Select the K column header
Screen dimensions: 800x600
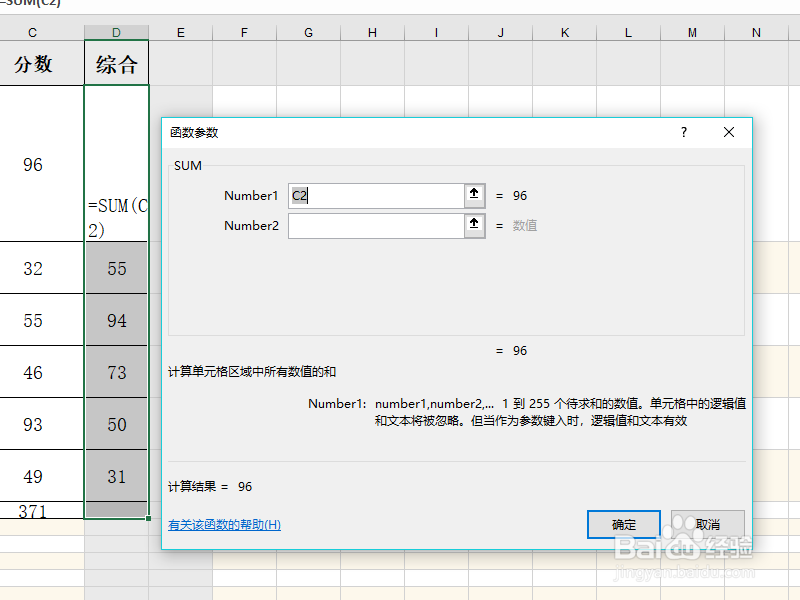[564, 31]
